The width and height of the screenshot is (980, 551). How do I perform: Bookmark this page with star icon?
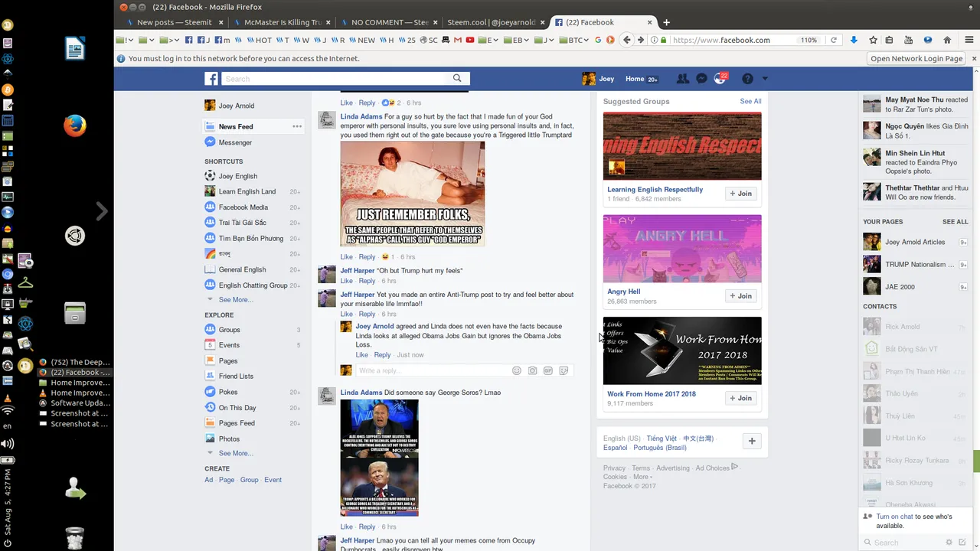point(873,40)
